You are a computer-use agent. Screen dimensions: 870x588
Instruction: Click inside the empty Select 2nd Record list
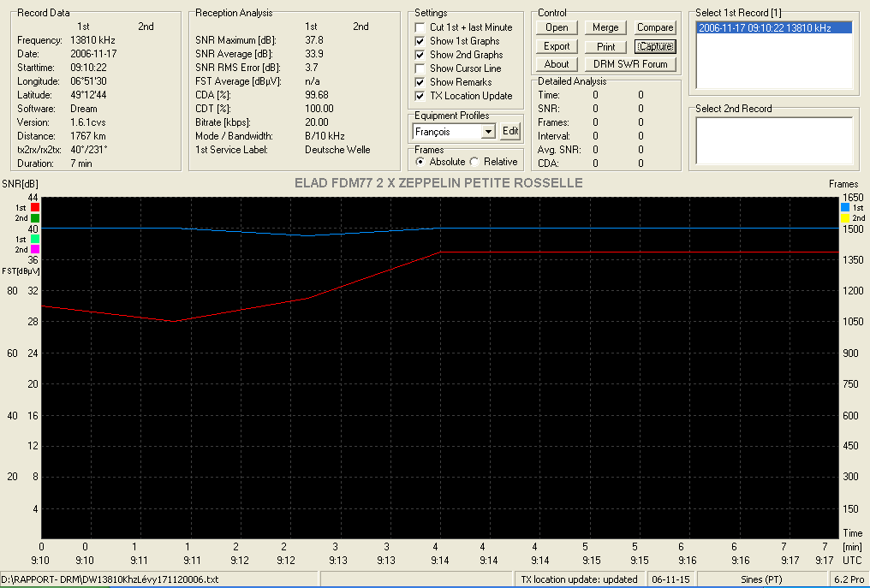774,140
